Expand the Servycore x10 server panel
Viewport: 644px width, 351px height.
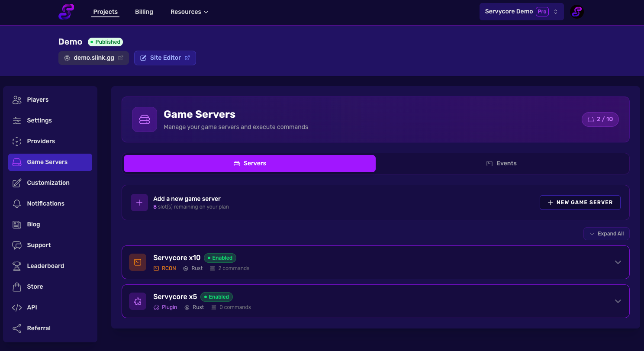pyautogui.click(x=618, y=262)
